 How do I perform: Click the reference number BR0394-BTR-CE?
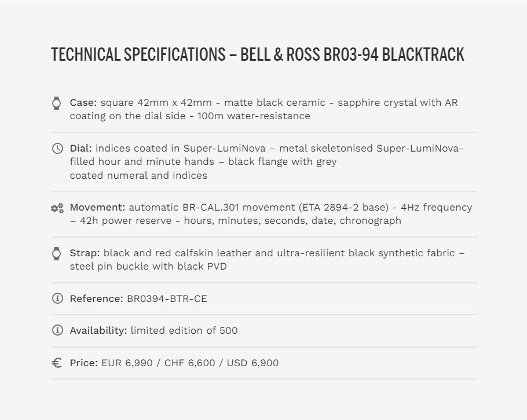click(167, 299)
